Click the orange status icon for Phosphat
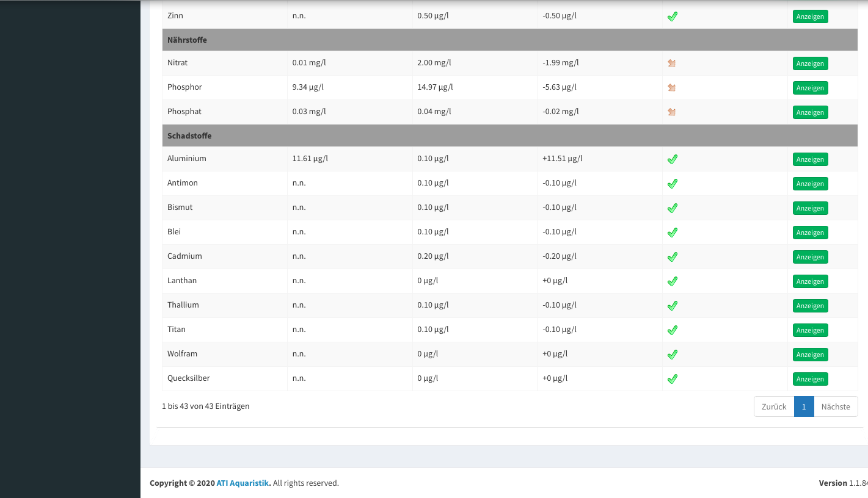Image resolution: width=868 pixels, height=498 pixels. [x=671, y=112]
